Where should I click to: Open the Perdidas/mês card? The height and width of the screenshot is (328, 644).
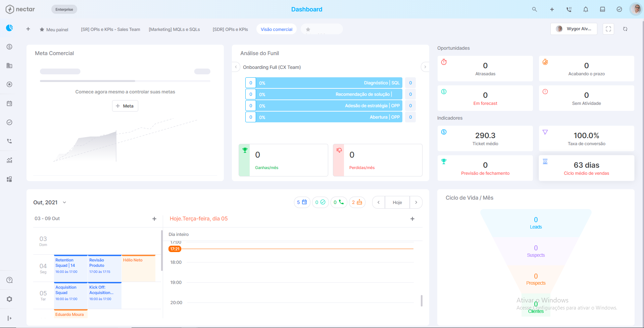378,160
